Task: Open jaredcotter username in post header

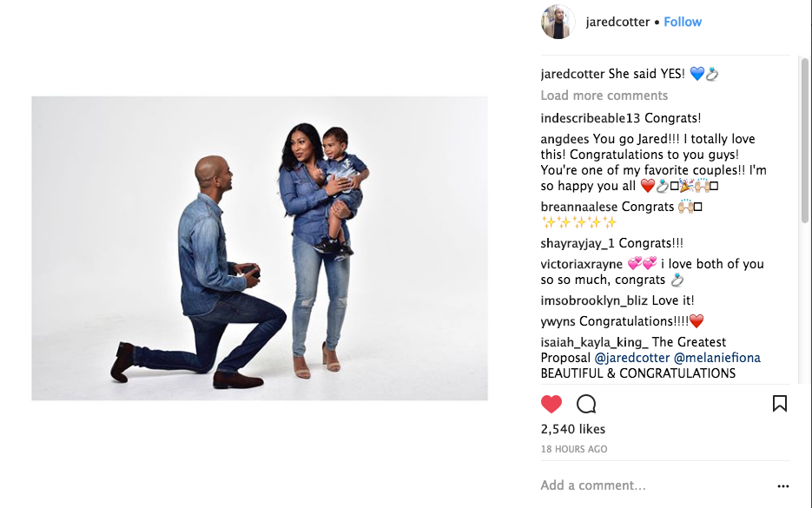Action: [617, 22]
